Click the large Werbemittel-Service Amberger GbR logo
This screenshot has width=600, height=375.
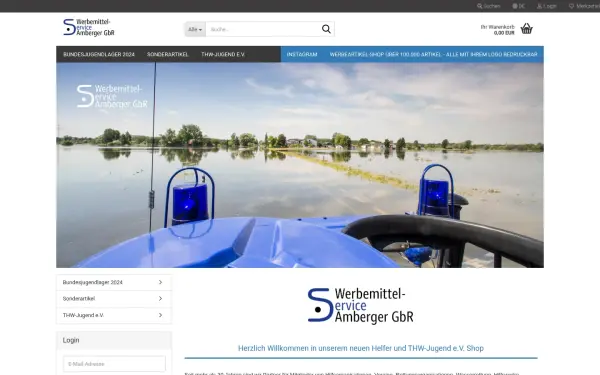pos(360,305)
